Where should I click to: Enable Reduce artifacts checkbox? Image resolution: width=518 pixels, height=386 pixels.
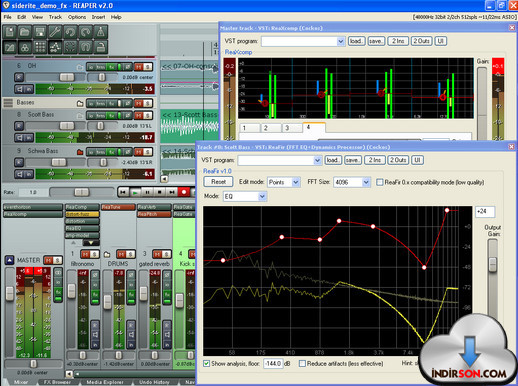pyautogui.click(x=302, y=363)
